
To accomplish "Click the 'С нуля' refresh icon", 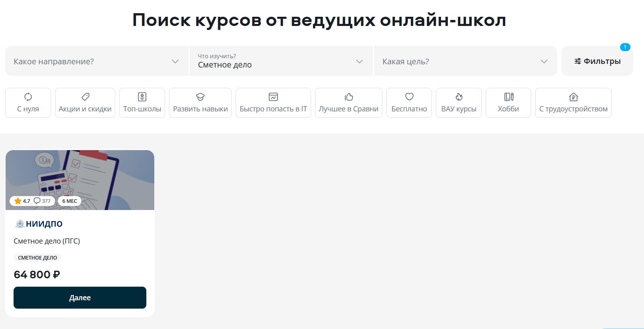I will 28,97.
